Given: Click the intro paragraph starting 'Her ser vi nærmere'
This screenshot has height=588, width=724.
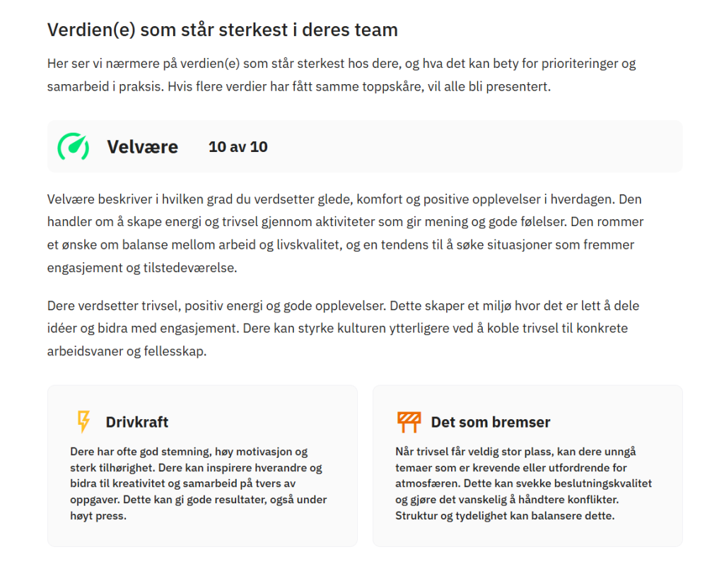Looking at the screenshot, I should (341, 75).
